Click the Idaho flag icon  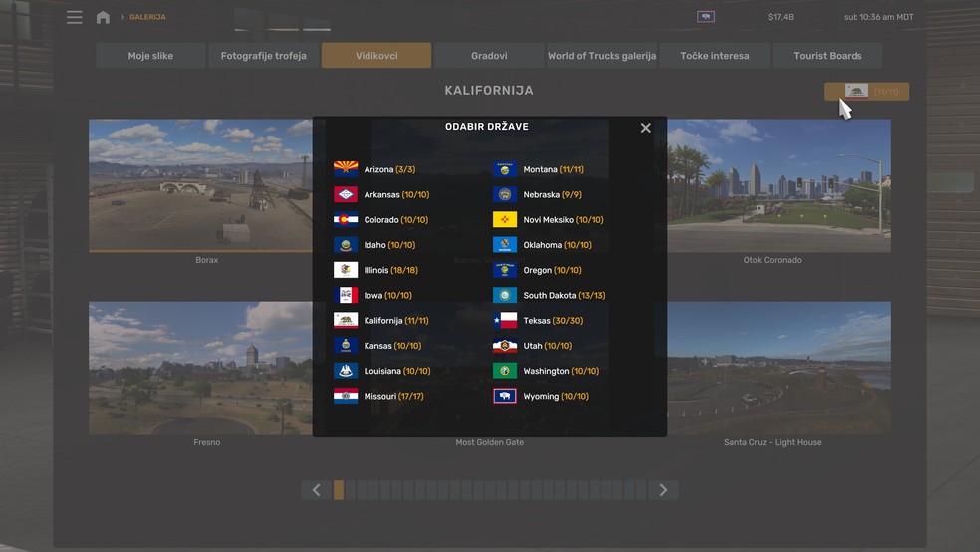pyautogui.click(x=346, y=245)
